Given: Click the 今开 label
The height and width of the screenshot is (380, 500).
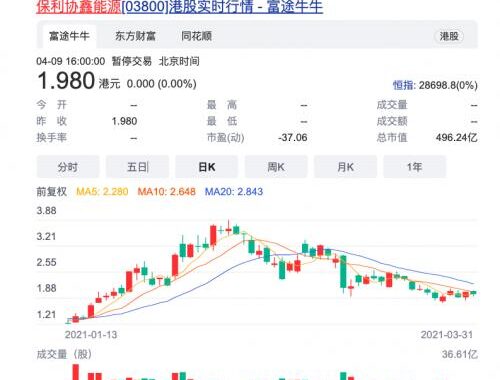Looking at the screenshot, I should click(52, 105).
